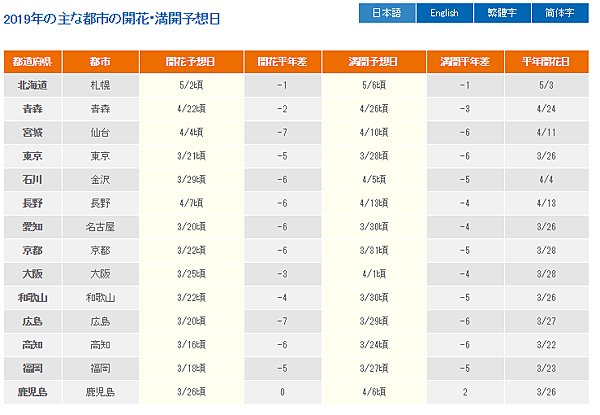
Task: Click the 開花平年差 column header
Action: [x=282, y=62]
